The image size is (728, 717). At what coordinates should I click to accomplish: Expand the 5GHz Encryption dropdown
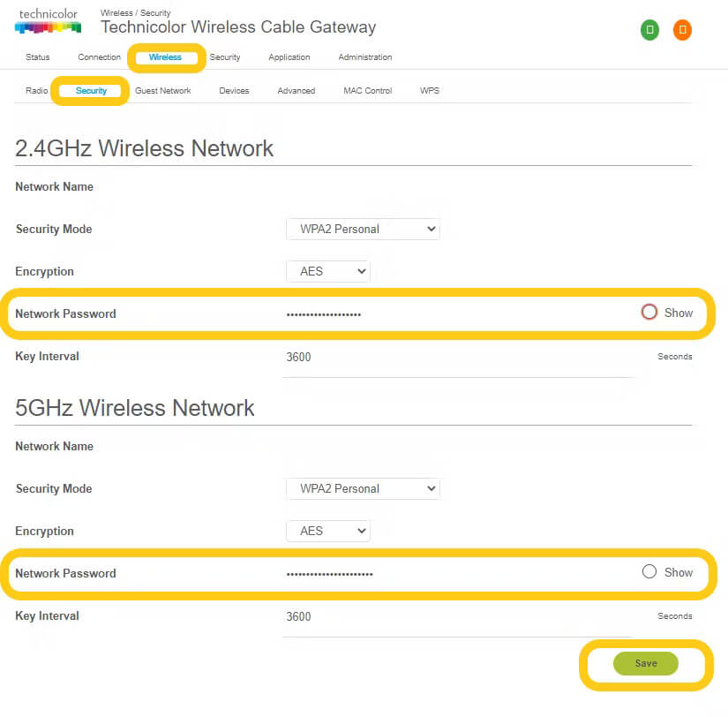point(327,531)
